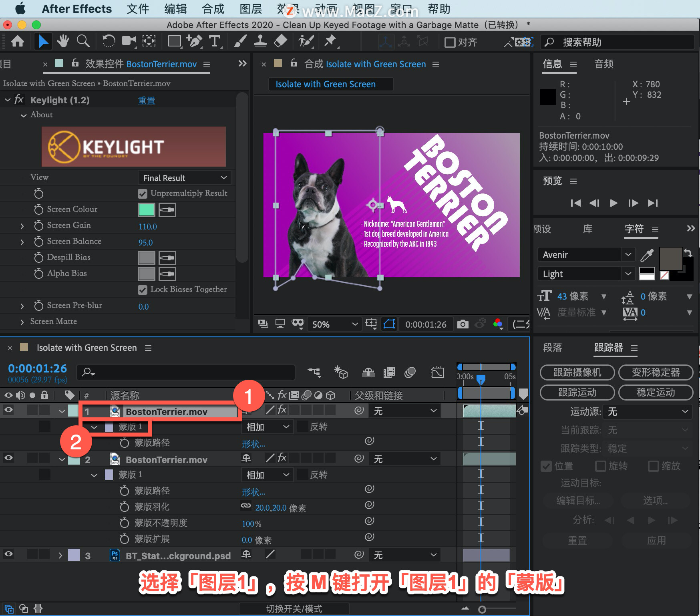Click Screen Colour eyedropper icon
This screenshot has width=700, height=616.
167,209
